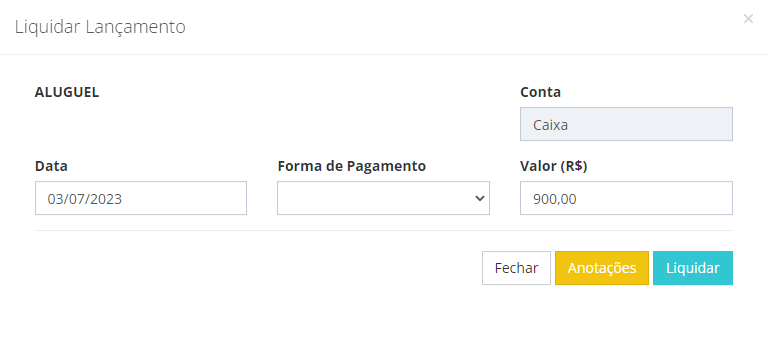Image resolution: width=768 pixels, height=360 pixels.
Task: Place the cursor on the 900,00 value text
Action: pyautogui.click(x=555, y=199)
